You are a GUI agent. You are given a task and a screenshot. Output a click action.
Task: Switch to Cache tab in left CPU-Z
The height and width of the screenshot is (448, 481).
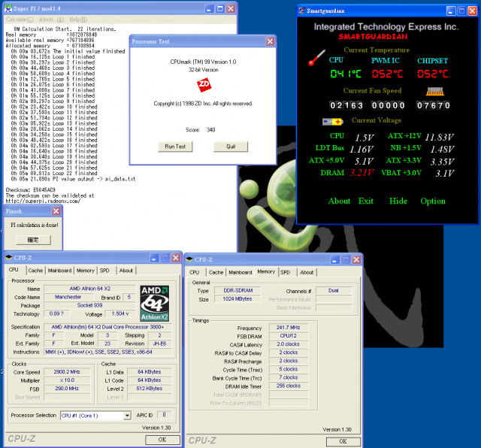point(35,271)
